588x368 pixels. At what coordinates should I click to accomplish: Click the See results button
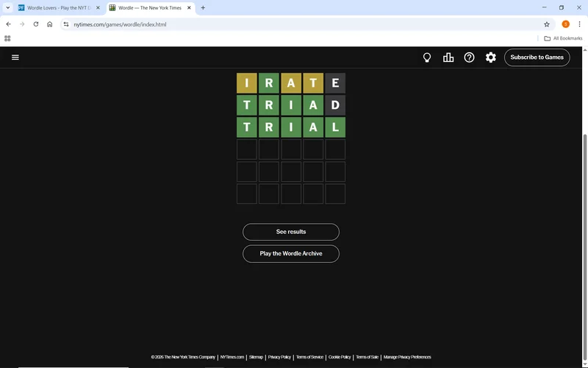coord(291,232)
